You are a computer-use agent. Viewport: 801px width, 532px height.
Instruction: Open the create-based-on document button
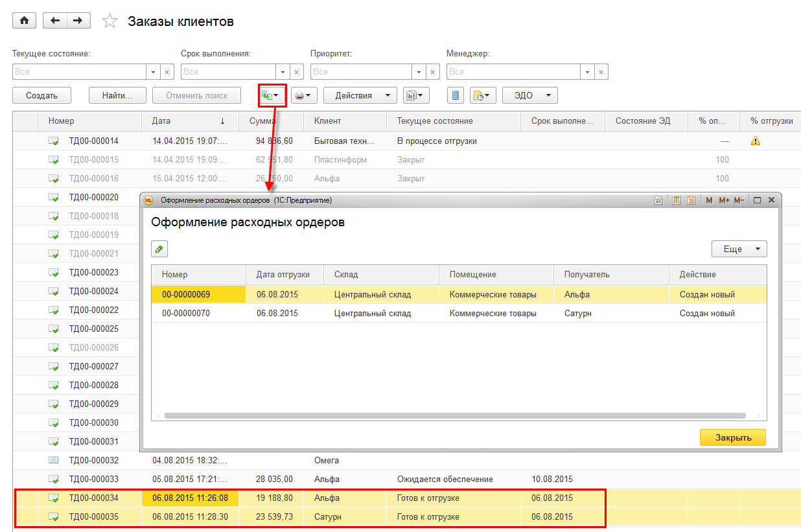[272, 95]
